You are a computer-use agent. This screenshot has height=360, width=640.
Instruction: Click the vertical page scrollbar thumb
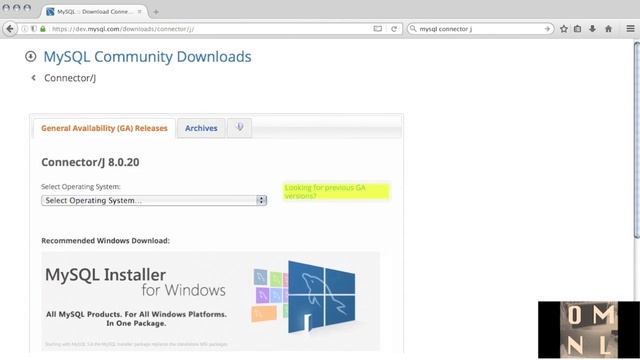(636, 139)
